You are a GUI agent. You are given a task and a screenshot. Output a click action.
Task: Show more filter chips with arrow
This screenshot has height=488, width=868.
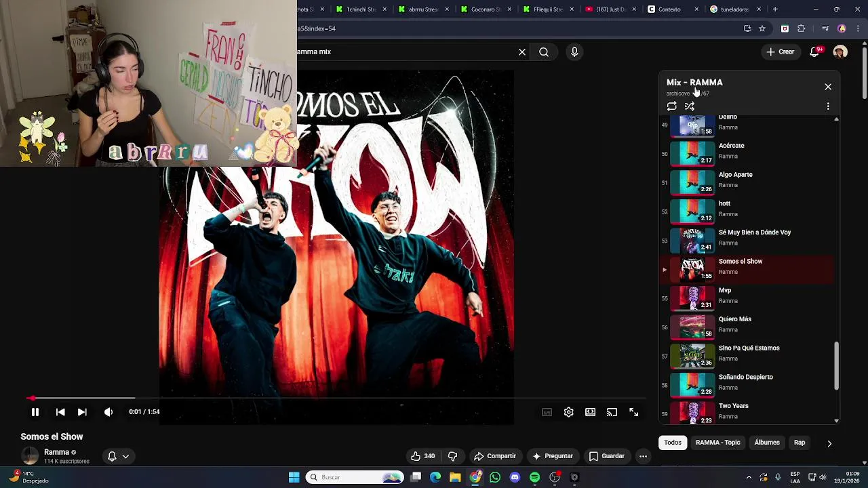coord(829,443)
